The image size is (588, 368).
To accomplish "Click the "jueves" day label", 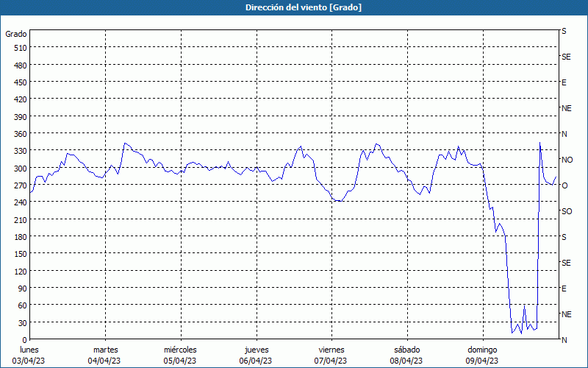I will tap(257, 350).
